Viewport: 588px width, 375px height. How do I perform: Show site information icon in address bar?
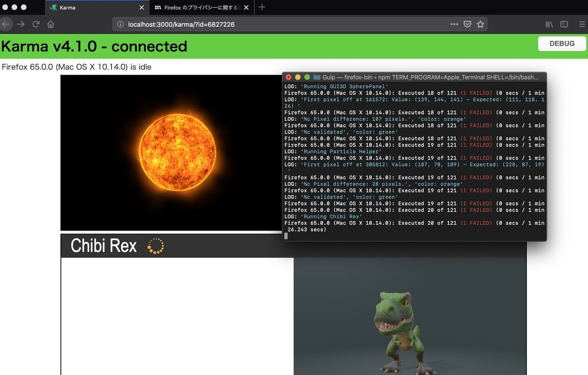pyautogui.click(x=121, y=24)
